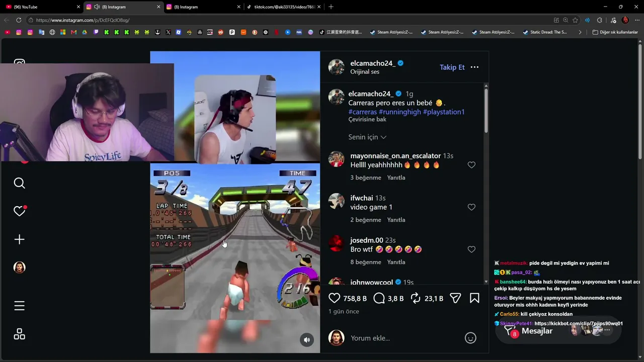Expand the Senin için comment sort dropdown
The width and height of the screenshot is (644, 362).
pyautogui.click(x=367, y=137)
